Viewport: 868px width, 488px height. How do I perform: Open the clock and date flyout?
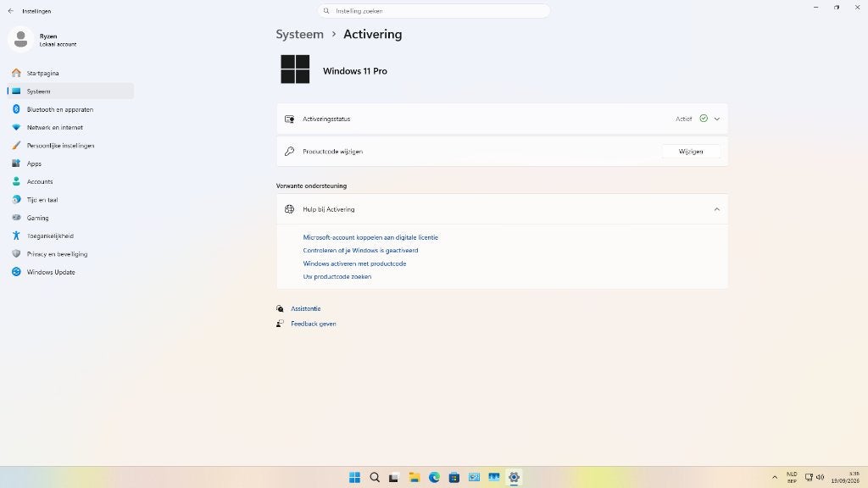[845, 478]
